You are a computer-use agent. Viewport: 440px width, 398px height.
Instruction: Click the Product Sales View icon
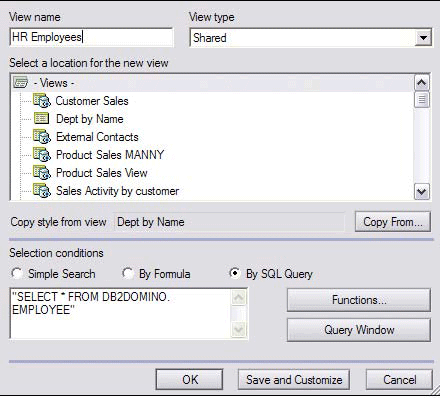42,173
